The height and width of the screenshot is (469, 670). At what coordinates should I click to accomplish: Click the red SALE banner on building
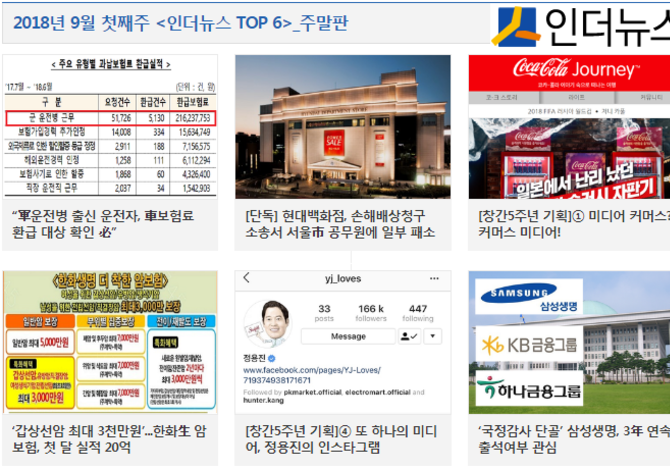click(334, 142)
